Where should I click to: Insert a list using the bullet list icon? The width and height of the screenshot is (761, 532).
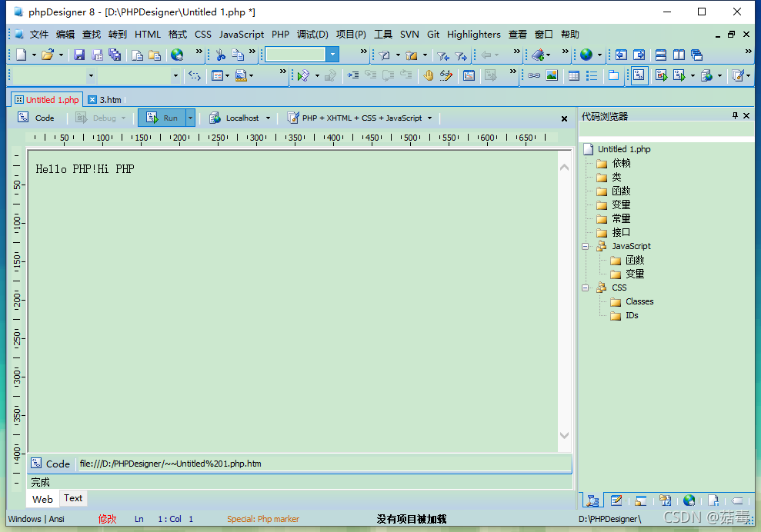[592, 75]
